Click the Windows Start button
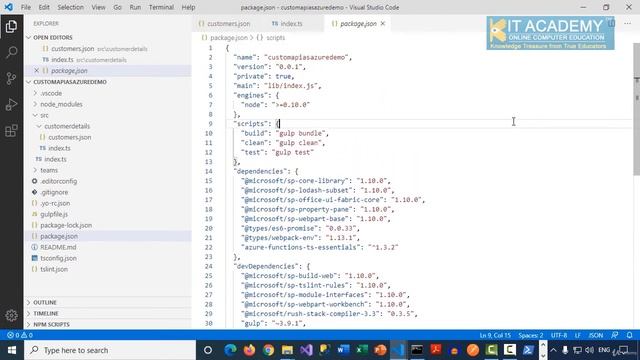The height and width of the screenshot is (360, 640). (x=11, y=350)
